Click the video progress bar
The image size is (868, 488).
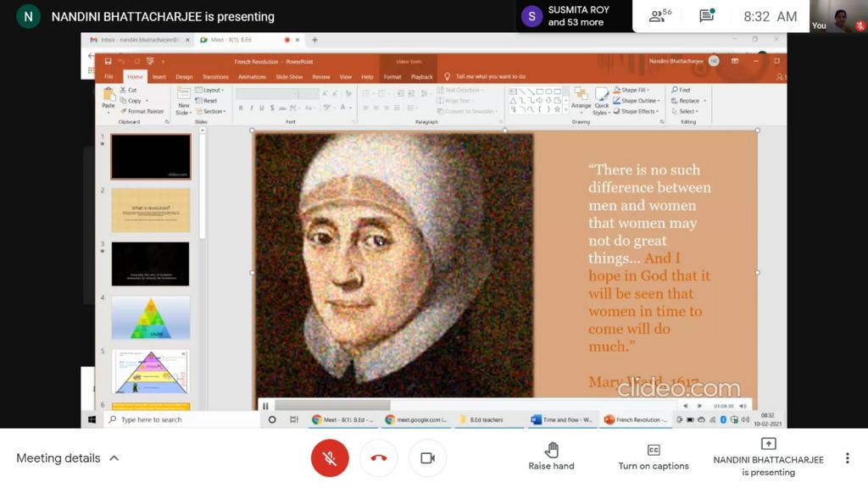click(x=475, y=406)
